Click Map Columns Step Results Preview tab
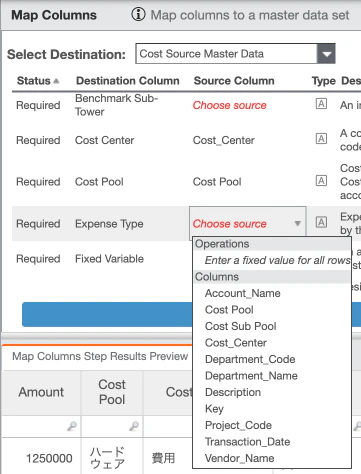Image resolution: width=361 pixels, height=474 pixels. (x=100, y=356)
